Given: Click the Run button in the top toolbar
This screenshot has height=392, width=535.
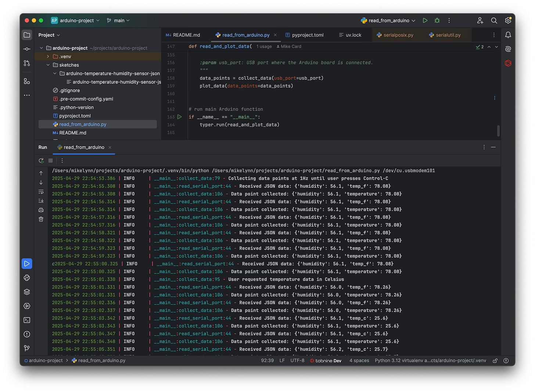Looking at the screenshot, I should click(425, 21).
